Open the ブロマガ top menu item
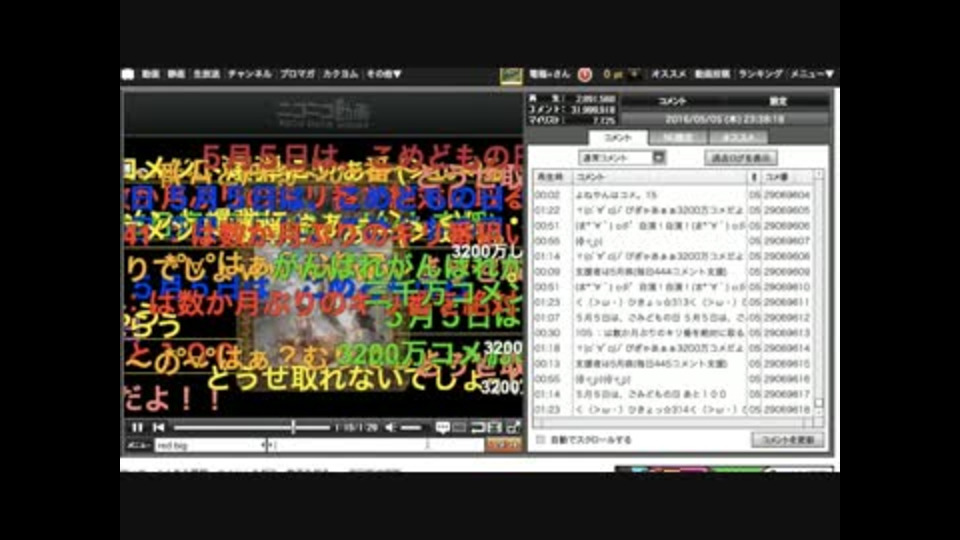This screenshot has width=960, height=540. (x=298, y=74)
